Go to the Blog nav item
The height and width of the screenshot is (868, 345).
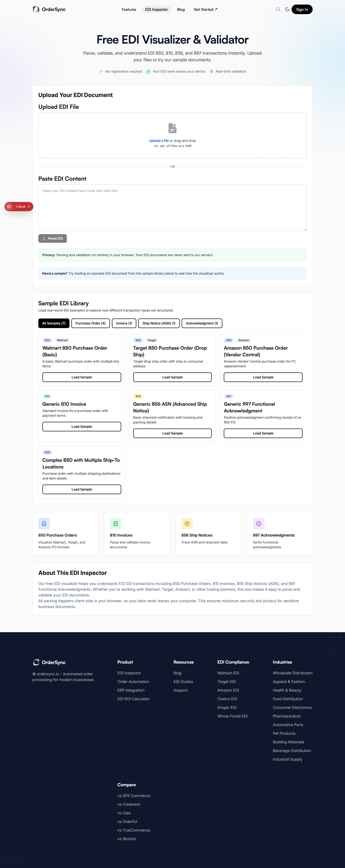coord(181,9)
